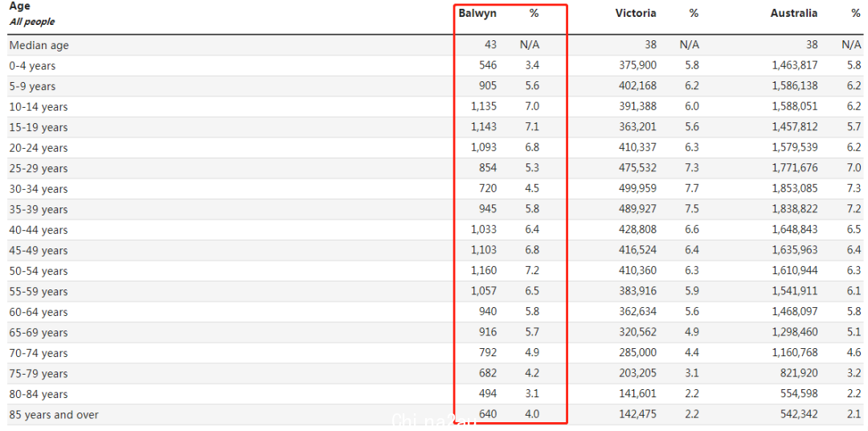
Task: Select Victoria count 475,532
Action: (x=638, y=168)
